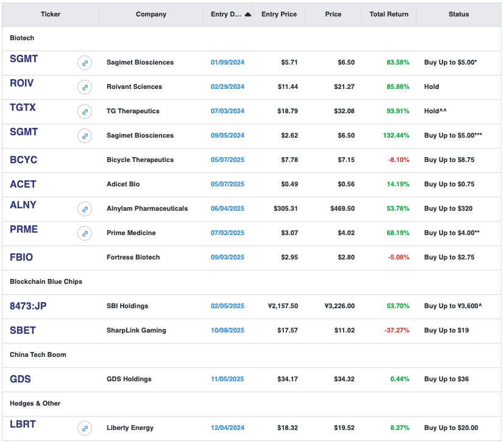Click the link icon next to ALNY

(85, 209)
